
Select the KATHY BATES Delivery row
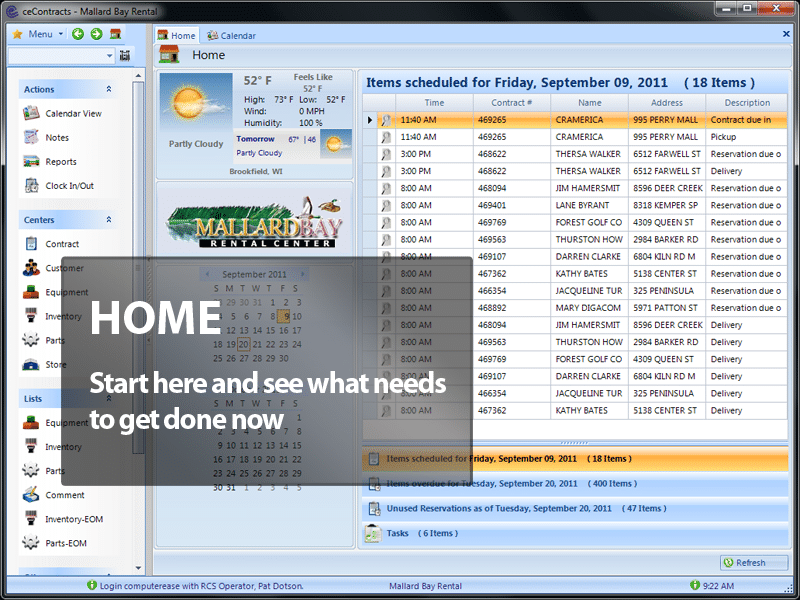[575, 410]
